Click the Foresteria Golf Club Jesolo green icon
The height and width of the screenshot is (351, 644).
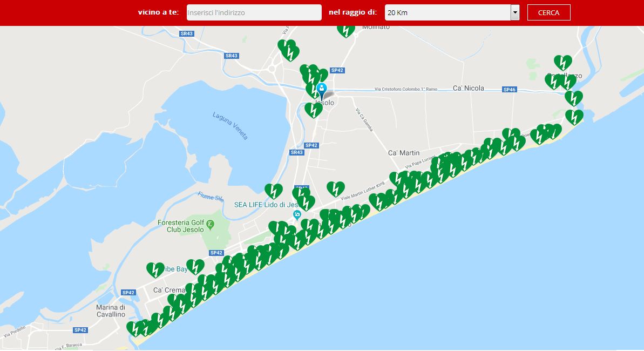coord(211,225)
